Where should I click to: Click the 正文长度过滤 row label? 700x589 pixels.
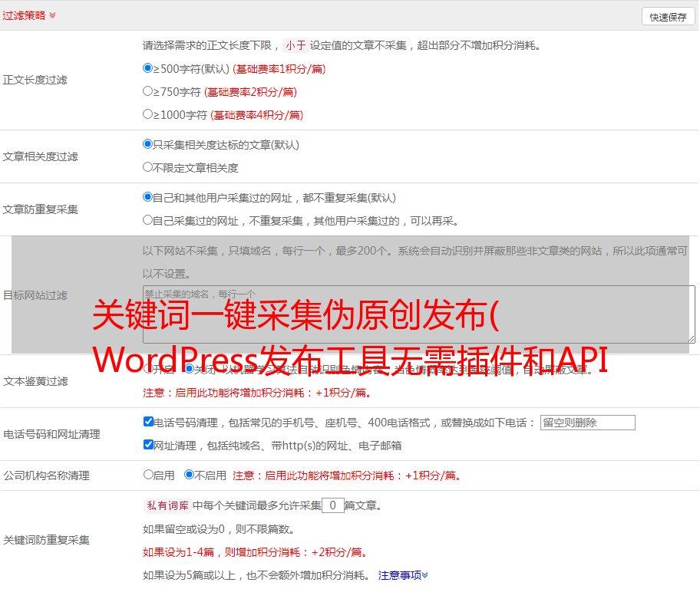tap(35, 81)
